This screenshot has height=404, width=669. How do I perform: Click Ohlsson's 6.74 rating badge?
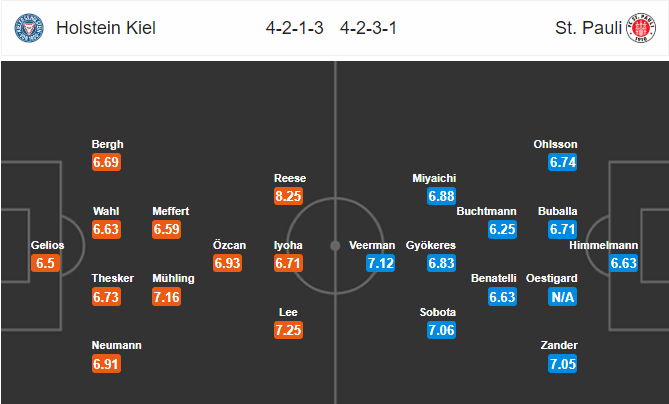(562, 162)
